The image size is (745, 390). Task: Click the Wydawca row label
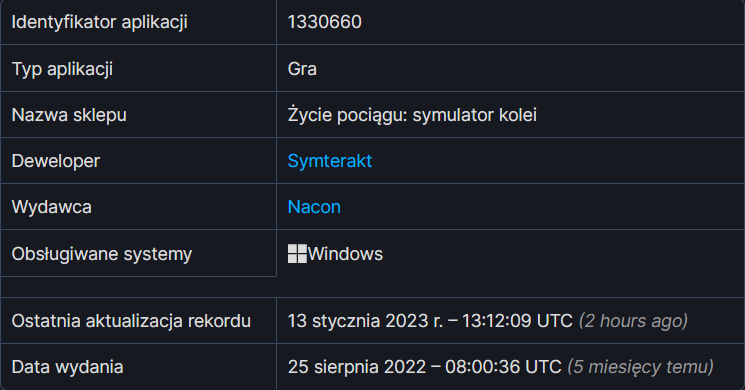[51, 207]
